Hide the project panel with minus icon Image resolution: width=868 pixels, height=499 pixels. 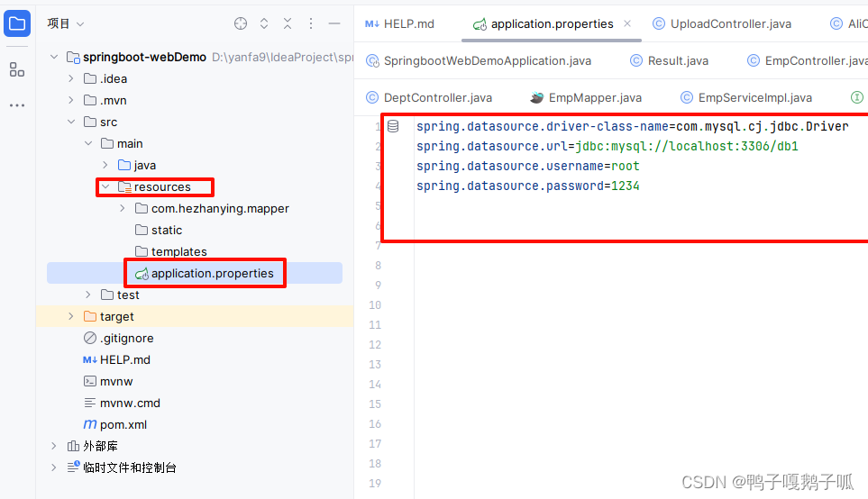(334, 23)
